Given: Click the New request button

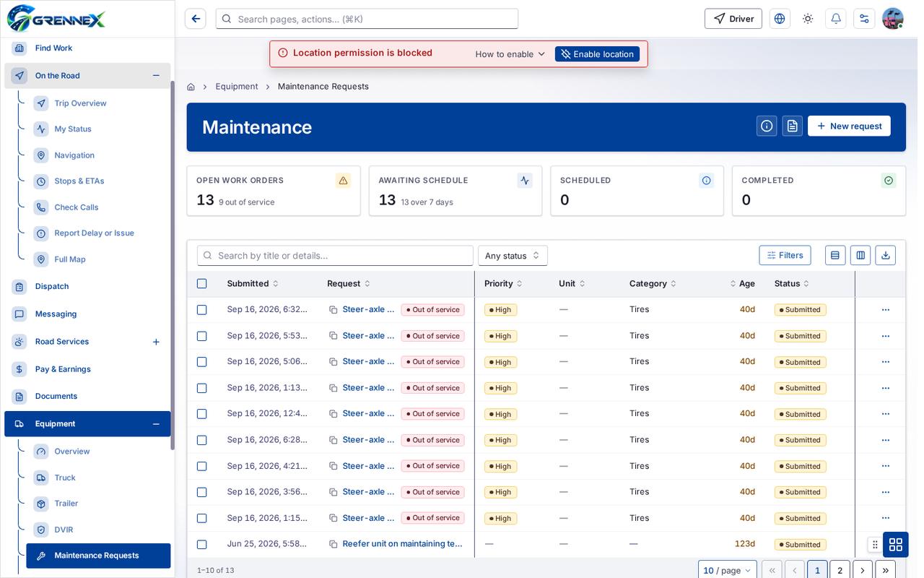Looking at the screenshot, I should [849, 126].
